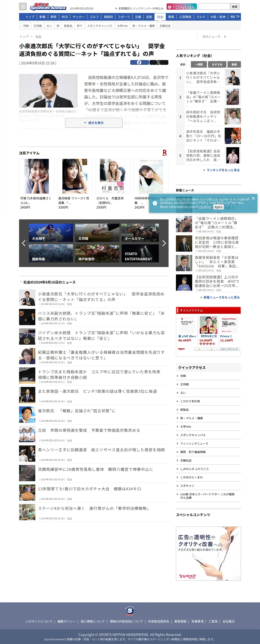Viewport: 260px width, 644px height.
Task: Select the 占い sub-navigation item
Action: click(x=49, y=26)
